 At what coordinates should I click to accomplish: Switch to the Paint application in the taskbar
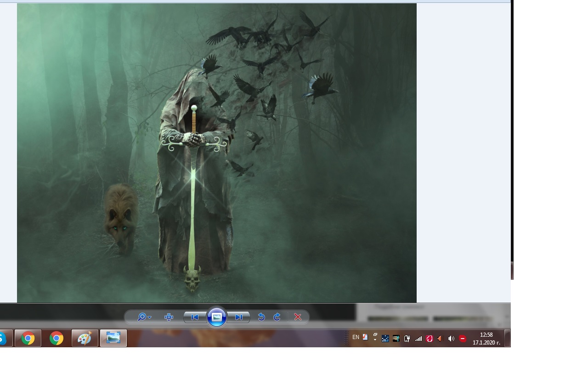pyautogui.click(x=85, y=339)
